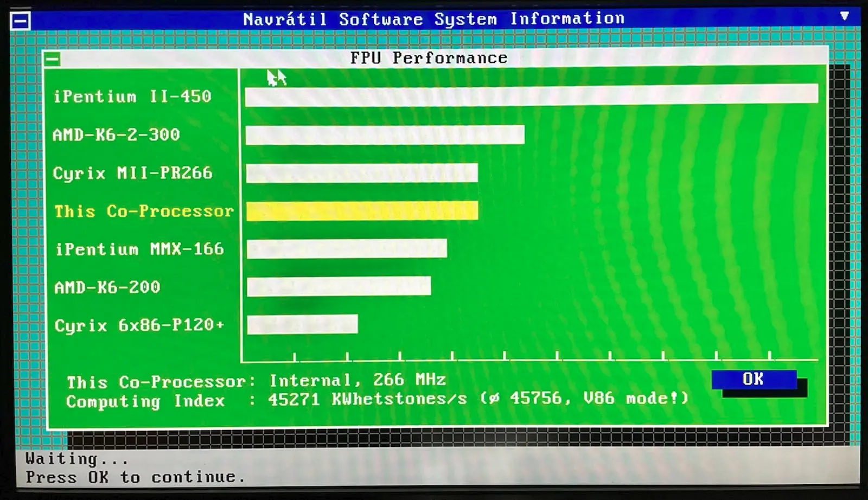
Task: Click the down arrow in the title bar
Action: [844, 16]
